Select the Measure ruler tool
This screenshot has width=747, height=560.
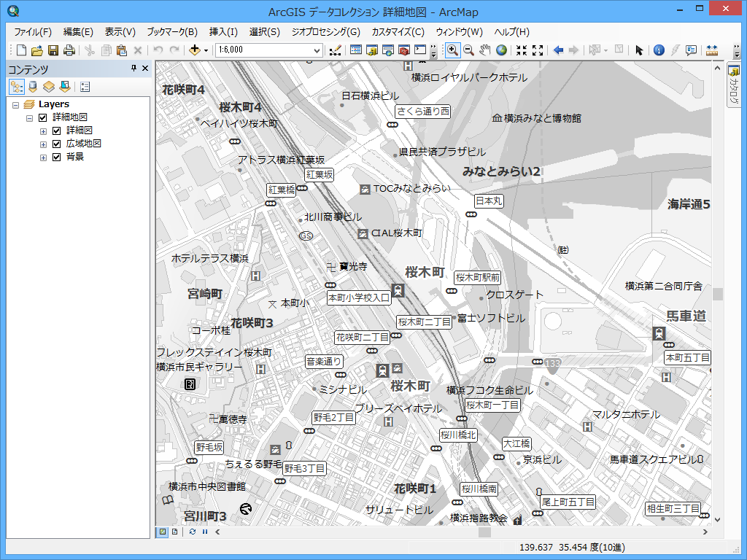pos(712,50)
